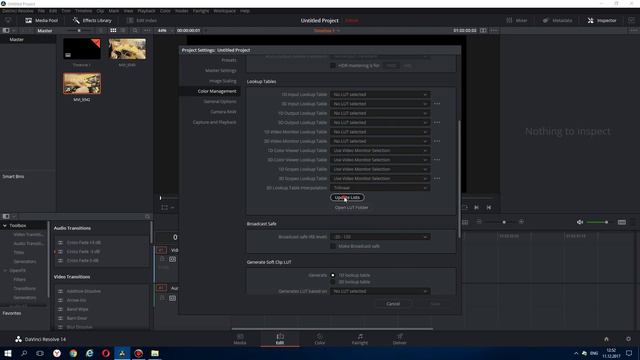This screenshot has height=360, width=640.
Task: Switch to the Edit page
Action: click(280, 339)
